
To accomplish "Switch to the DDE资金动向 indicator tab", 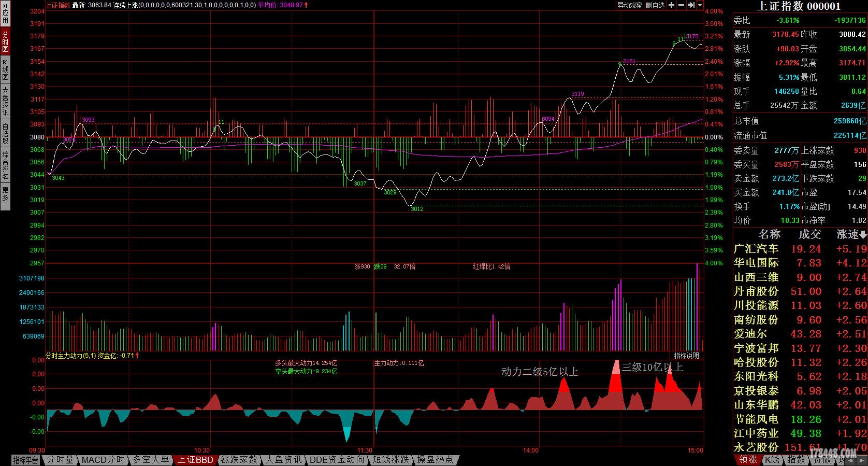I will (x=337, y=460).
